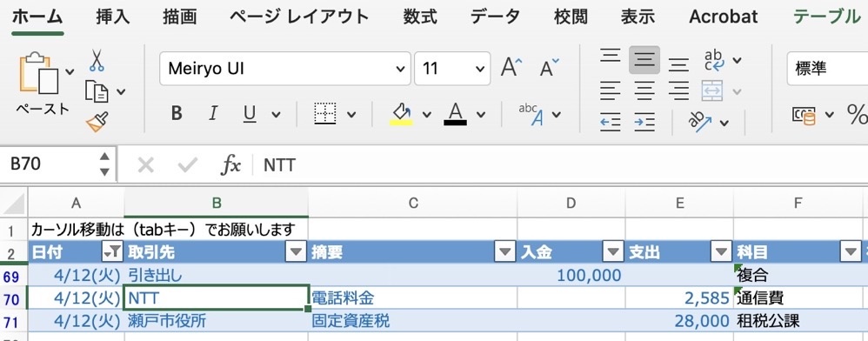Open wrap text options arrow
The height and width of the screenshot is (341, 868).
pos(737,60)
